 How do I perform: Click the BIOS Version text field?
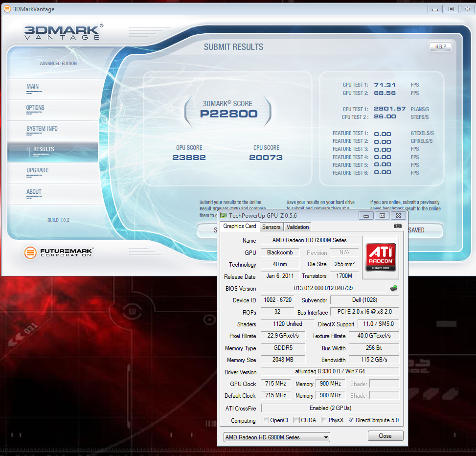[x=323, y=288]
